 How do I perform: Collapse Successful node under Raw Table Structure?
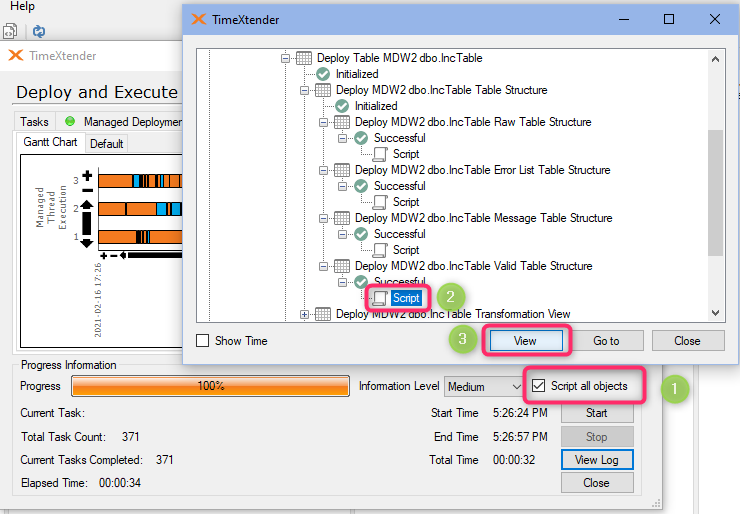pos(343,138)
